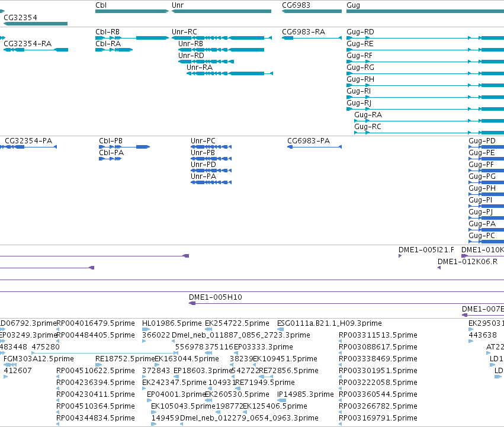Click the RP003311513.5prime label
504x427 pixels.
378,335
